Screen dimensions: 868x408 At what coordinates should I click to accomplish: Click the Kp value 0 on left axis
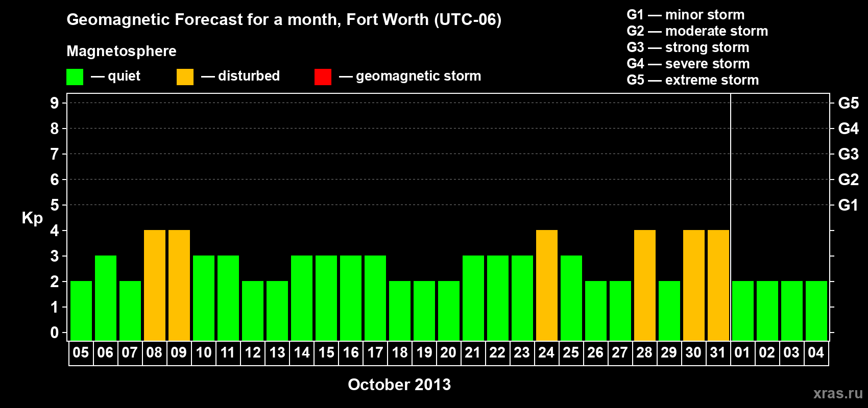tap(55, 333)
